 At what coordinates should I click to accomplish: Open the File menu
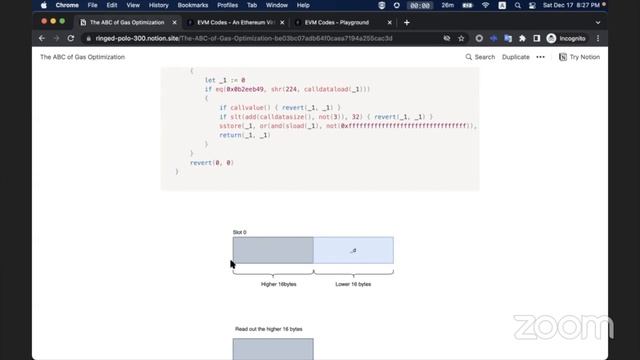point(93,5)
